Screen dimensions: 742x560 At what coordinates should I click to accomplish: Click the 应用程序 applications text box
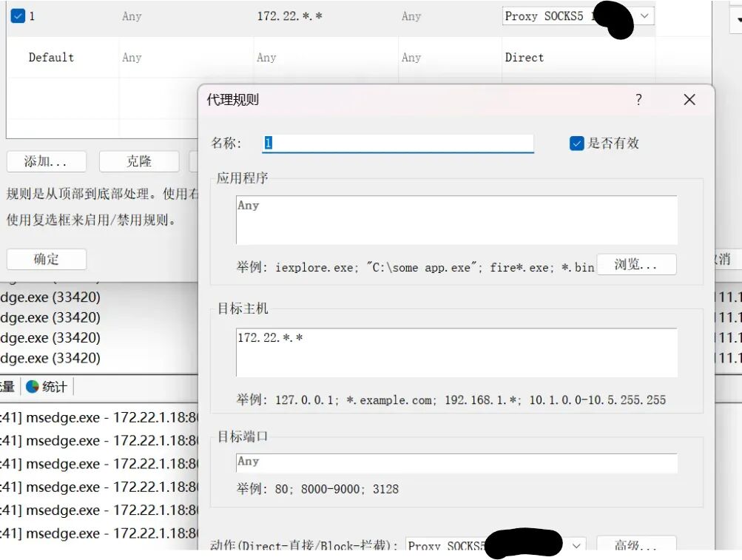(456, 220)
